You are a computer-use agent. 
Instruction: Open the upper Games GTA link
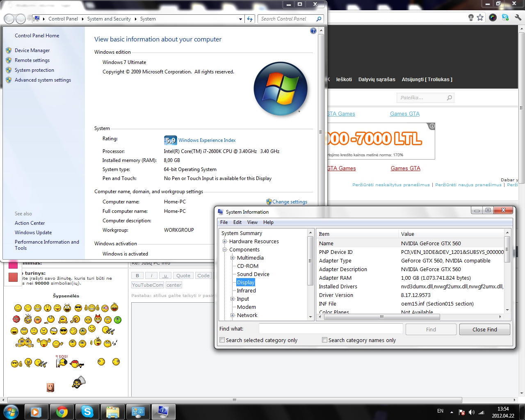click(405, 114)
